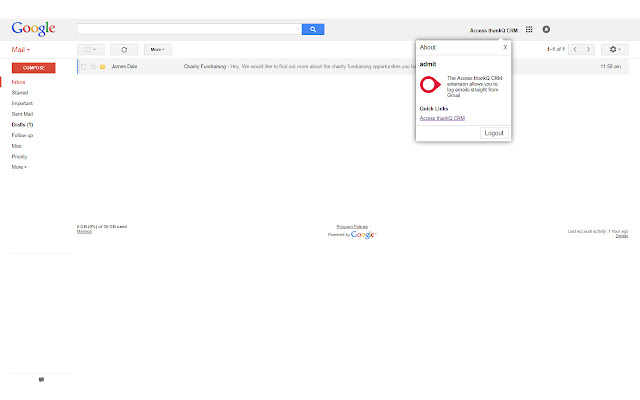
Task: Show search options arrow in search box
Action: 298,29
